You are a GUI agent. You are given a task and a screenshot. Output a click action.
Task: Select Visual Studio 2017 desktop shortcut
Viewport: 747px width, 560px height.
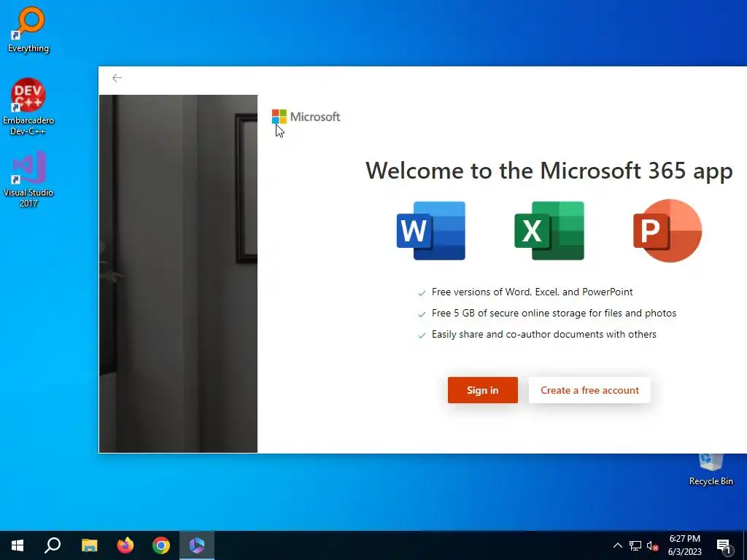pyautogui.click(x=28, y=179)
